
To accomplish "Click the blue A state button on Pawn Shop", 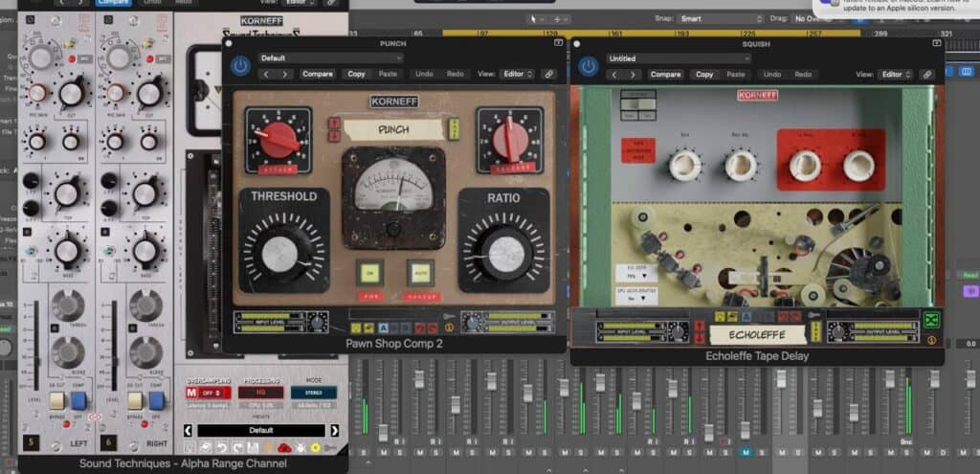I will click(x=383, y=327).
